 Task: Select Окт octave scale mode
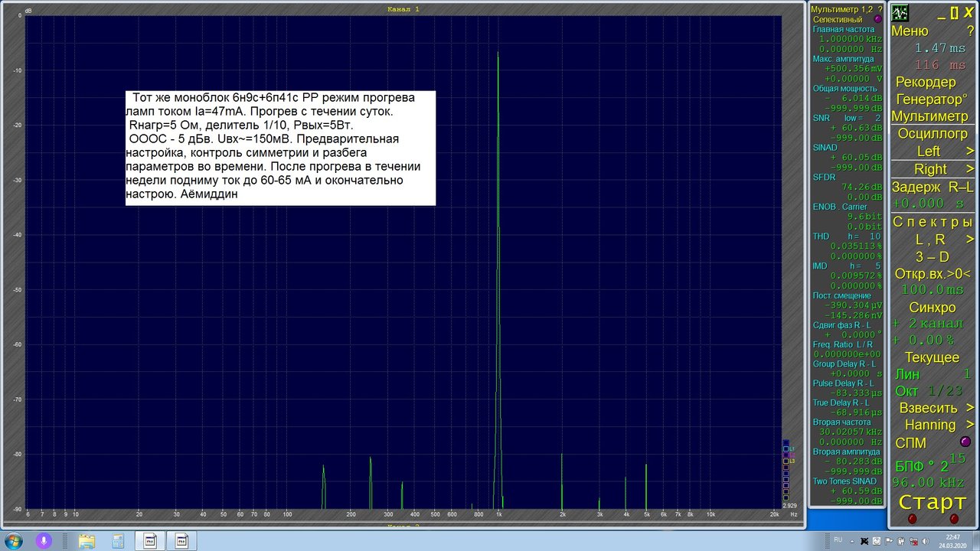pos(906,391)
